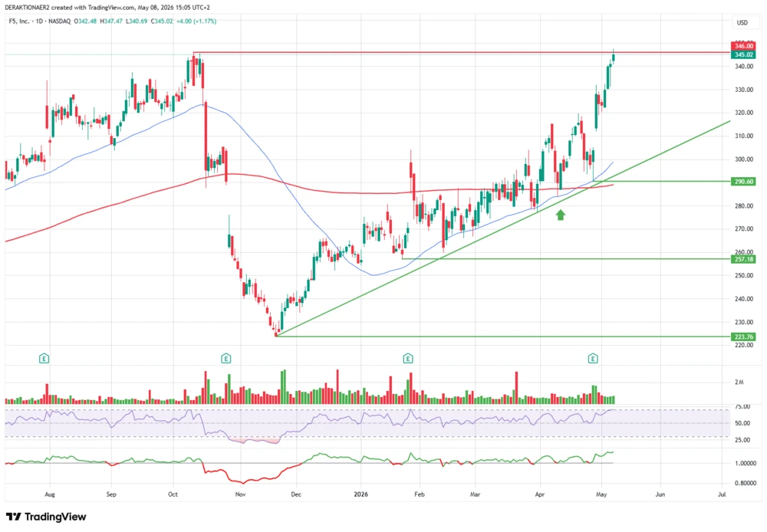This screenshot has height=532, width=767.
Task: Click the 300.00 price axis tick
Action: (743, 159)
